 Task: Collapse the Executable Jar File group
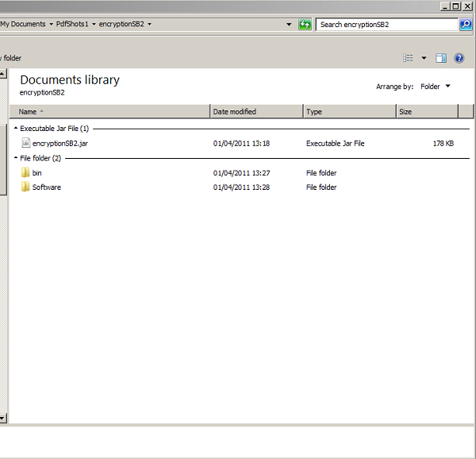coord(16,129)
